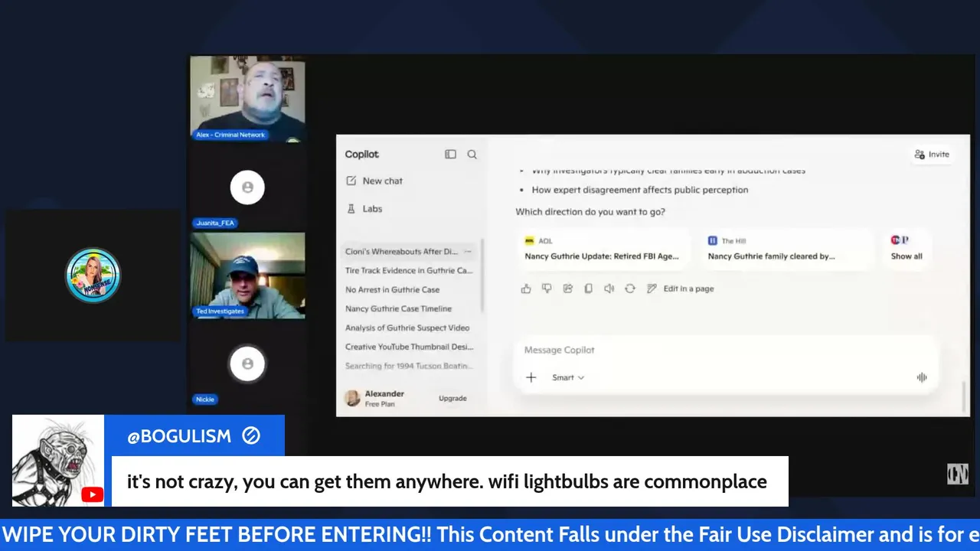Click the voice waveform microphone icon

pos(922,378)
